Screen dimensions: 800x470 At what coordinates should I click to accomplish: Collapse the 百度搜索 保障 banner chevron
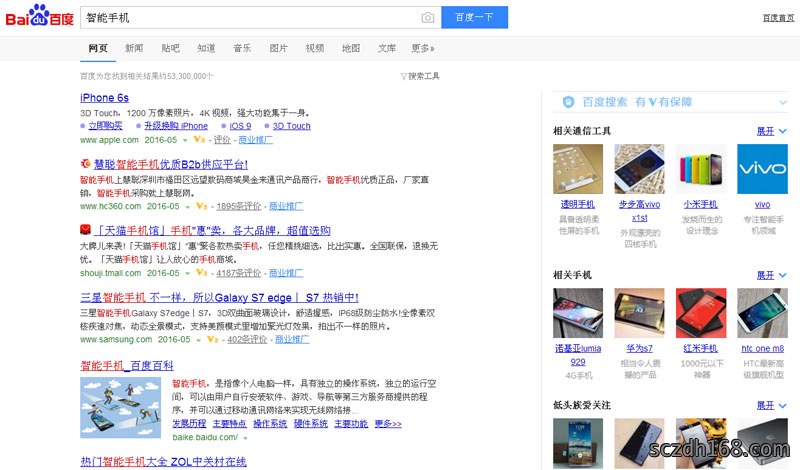[x=783, y=103]
